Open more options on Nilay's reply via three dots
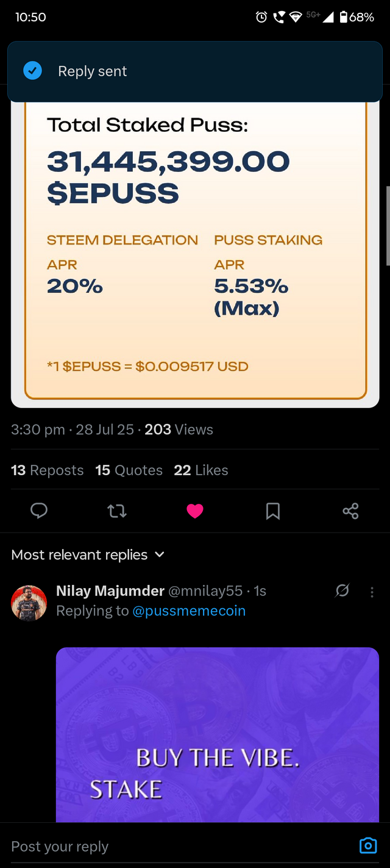The image size is (390, 868). pyautogui.click(x=372, y=590)
